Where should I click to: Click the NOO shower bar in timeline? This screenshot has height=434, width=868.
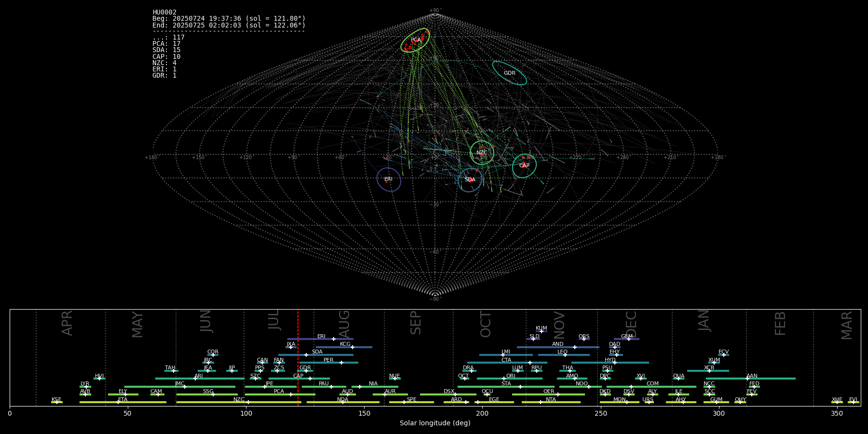click(581, 387)
